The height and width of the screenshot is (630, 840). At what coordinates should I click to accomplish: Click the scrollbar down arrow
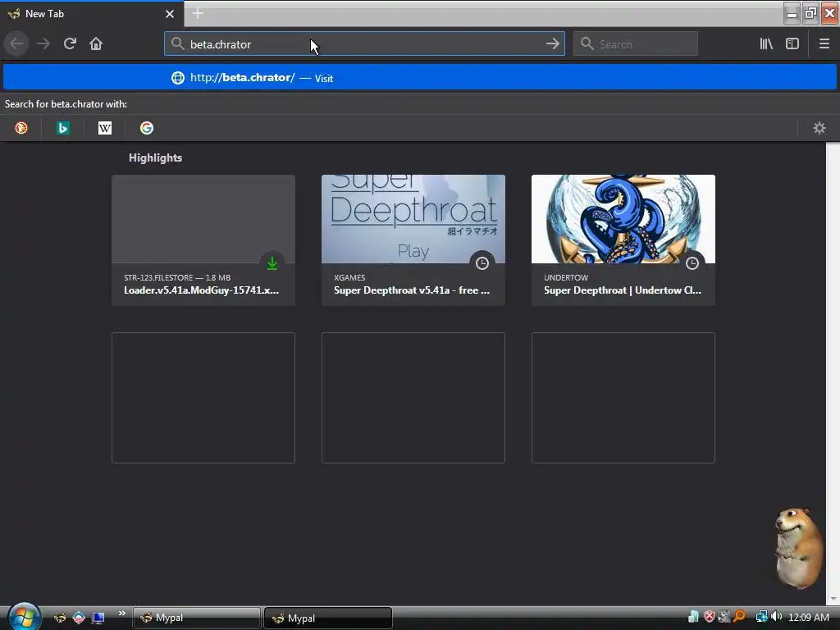(833, 599)
